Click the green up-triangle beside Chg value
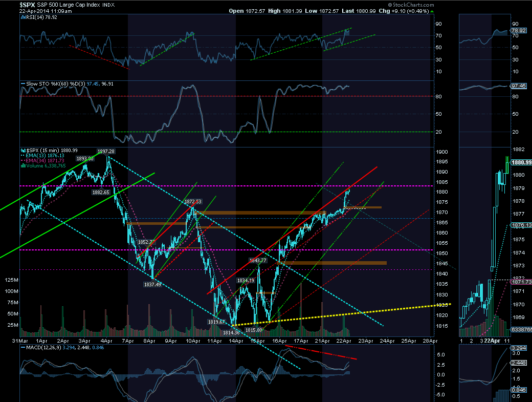 tap(432, 11)
